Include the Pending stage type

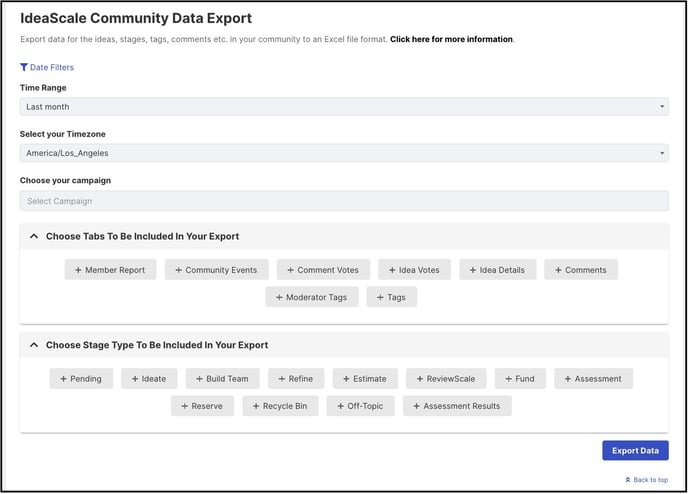[x=81, y=379]
